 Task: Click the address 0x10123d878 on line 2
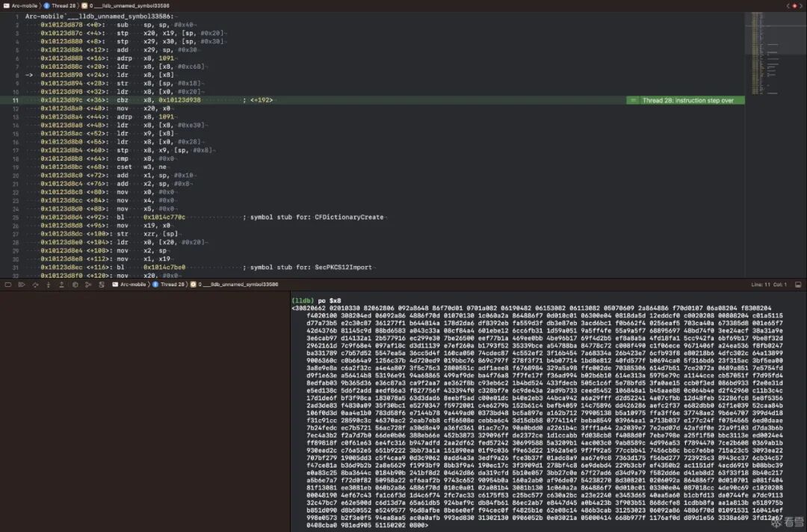[x=61, y=25]
